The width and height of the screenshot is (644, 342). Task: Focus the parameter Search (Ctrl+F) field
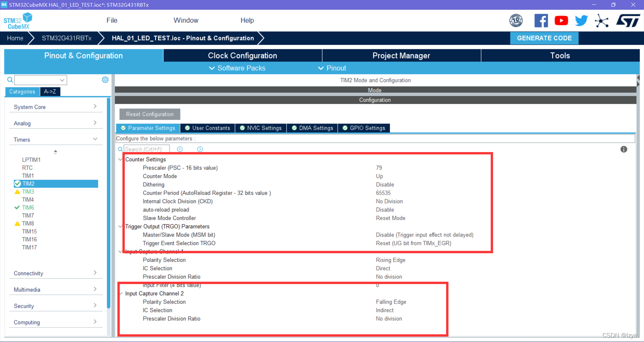pos(147,149)
